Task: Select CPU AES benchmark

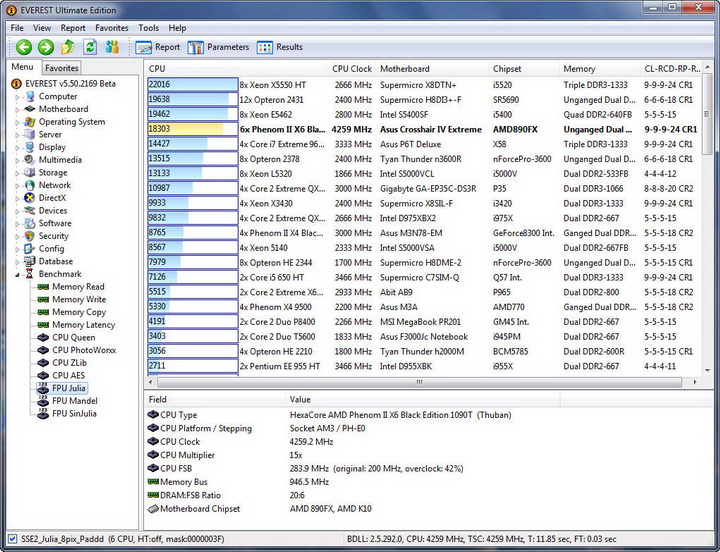Action: (x=68, y=376)
